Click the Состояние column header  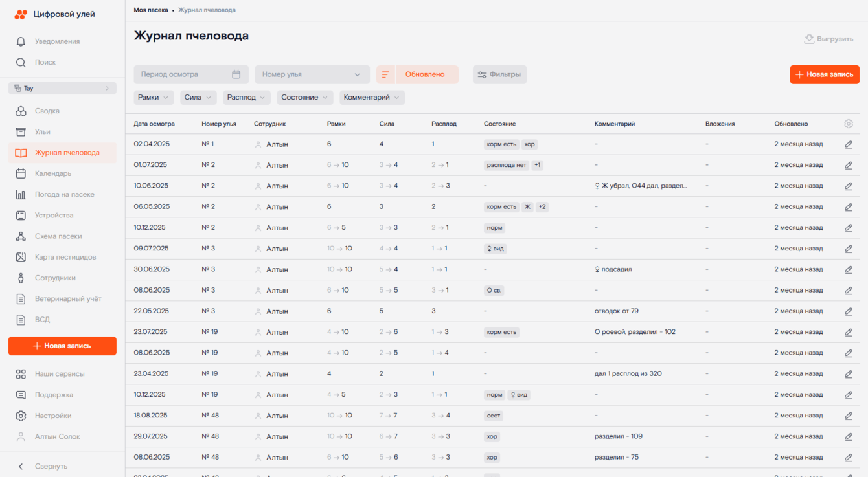coord(500,124)
